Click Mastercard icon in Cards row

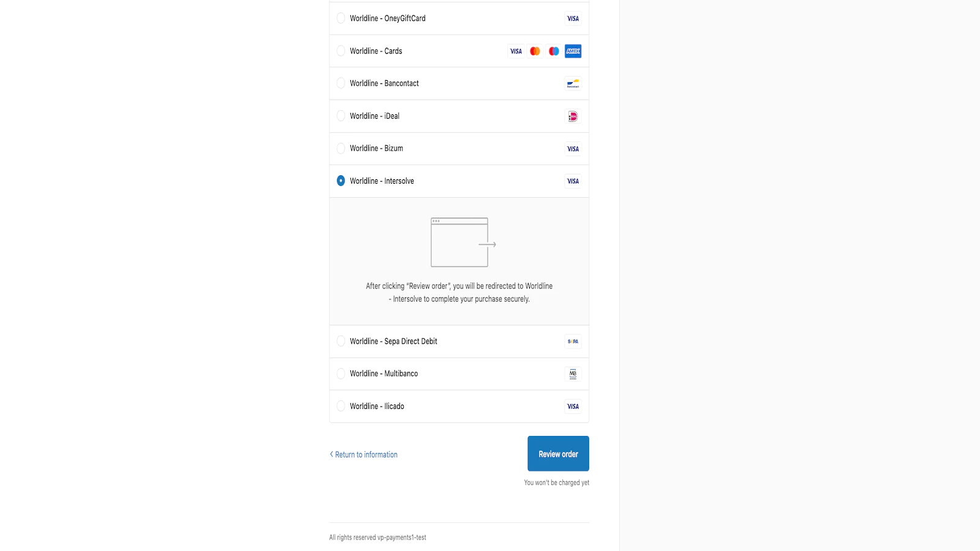(x=535, y=51)
